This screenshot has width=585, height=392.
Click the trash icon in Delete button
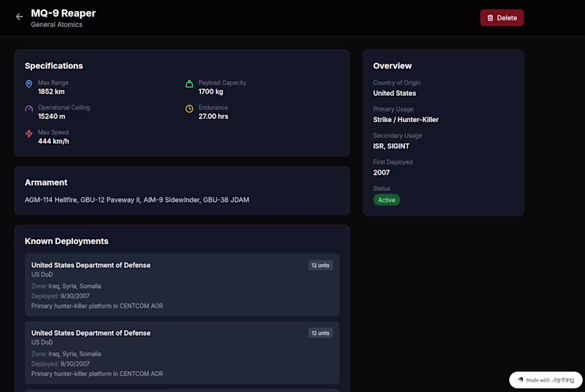490,18
